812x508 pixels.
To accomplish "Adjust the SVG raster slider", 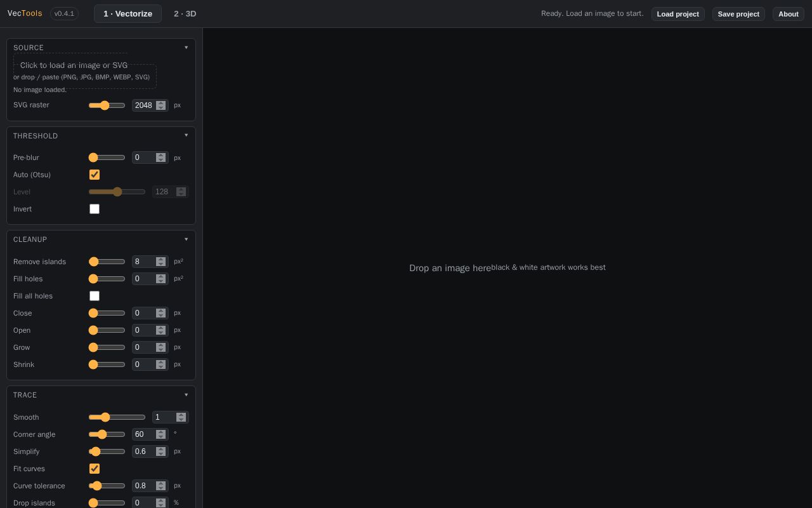I will click(107, 105).
